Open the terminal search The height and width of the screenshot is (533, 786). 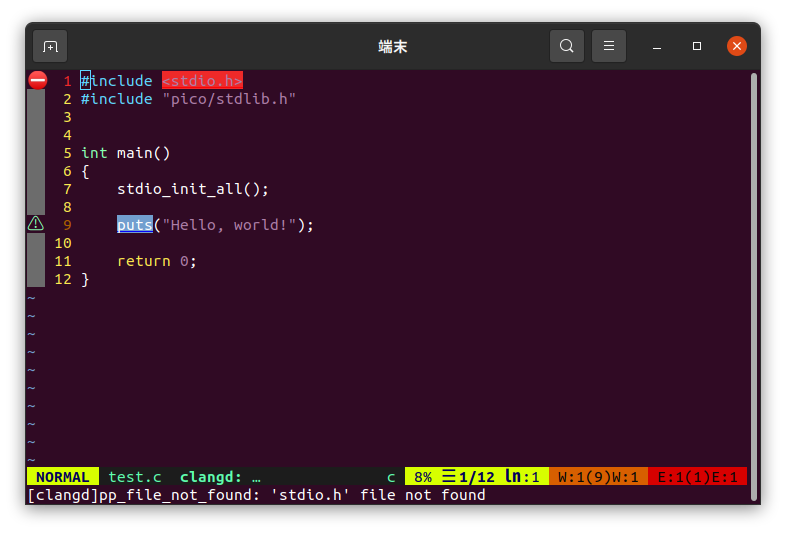tap(566, 46)
